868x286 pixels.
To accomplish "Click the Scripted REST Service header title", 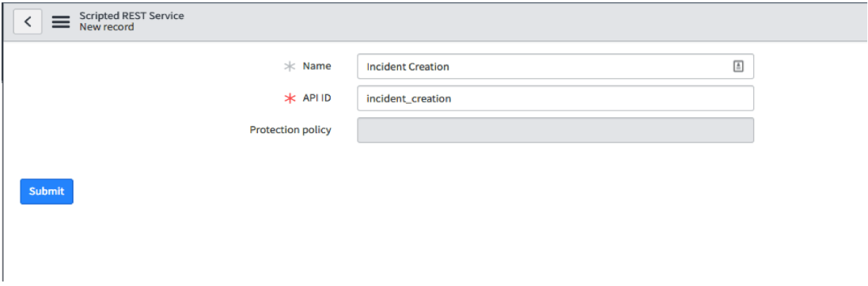I will 132,16.
